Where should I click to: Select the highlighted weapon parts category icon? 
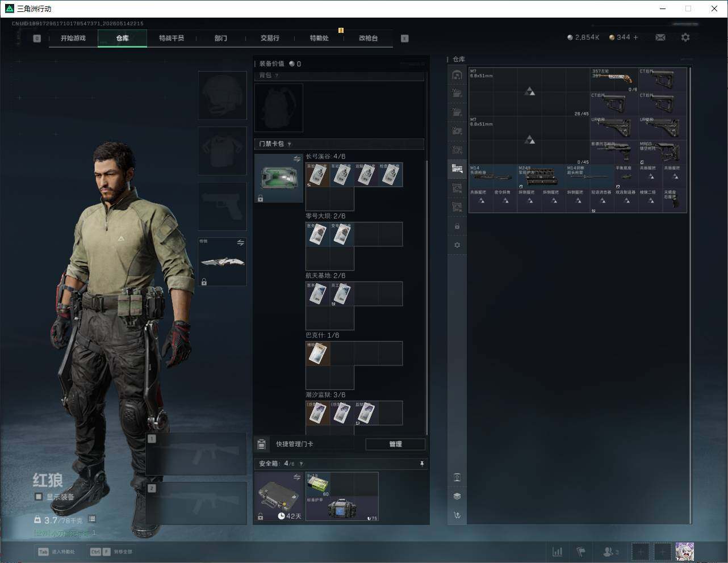coord(457,169)
